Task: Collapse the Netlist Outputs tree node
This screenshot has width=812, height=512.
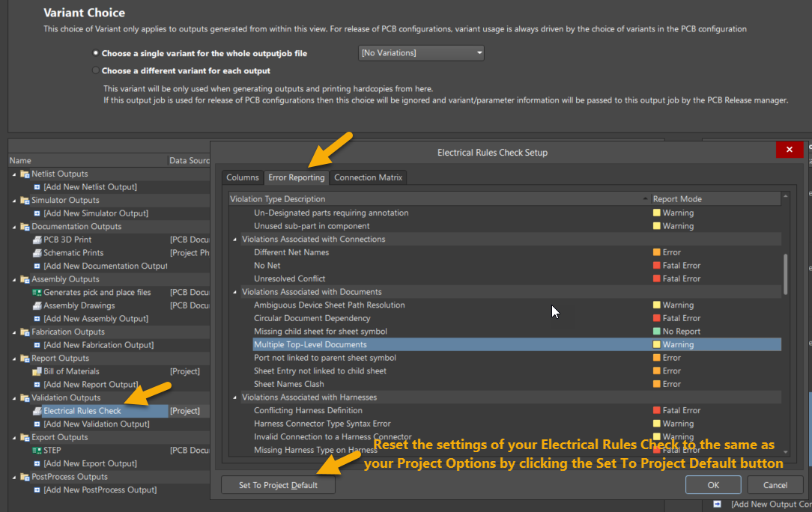Action: pyautogui.click(x=14, y=174)
